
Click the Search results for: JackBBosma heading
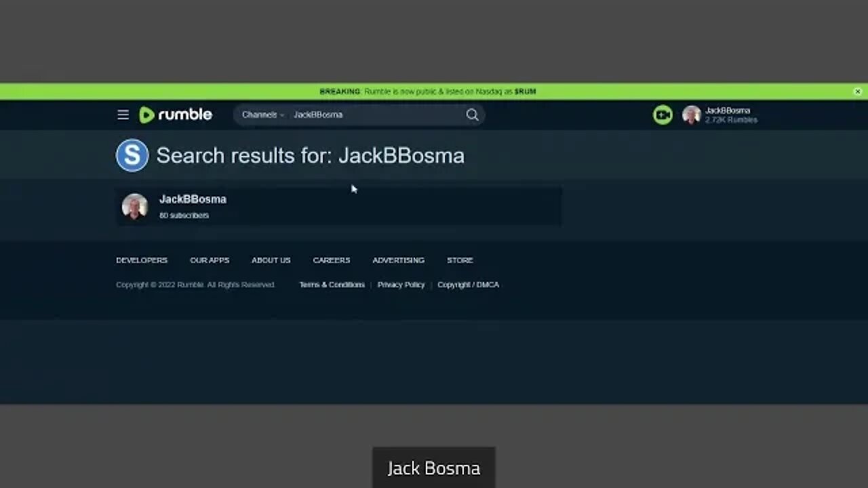[x=311, y=155]
